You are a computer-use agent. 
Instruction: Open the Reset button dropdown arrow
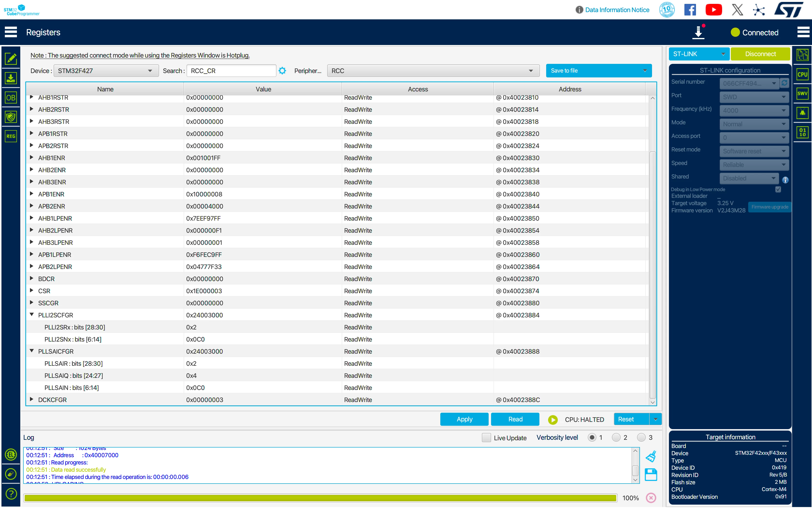[x=655, y=419]
